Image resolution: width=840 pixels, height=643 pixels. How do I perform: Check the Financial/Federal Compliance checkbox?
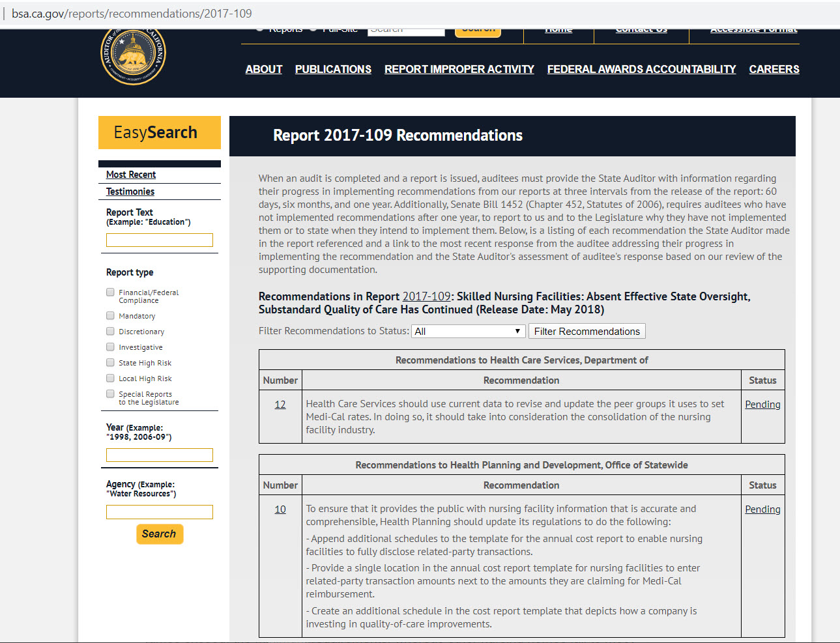pos(111,293)
